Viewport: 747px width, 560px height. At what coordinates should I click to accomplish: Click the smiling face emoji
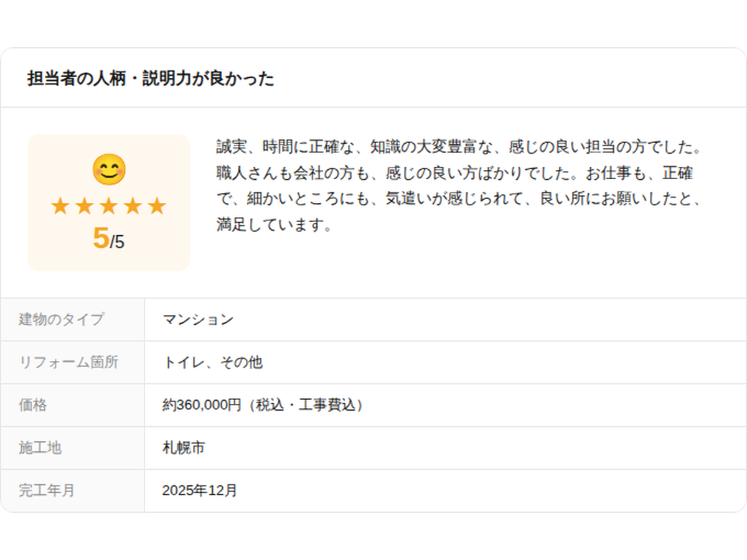[109, 169]
